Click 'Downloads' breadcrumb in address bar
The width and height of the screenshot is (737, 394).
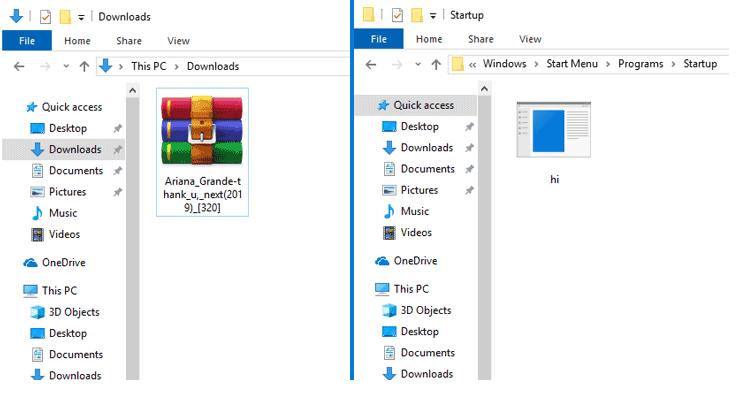click(213, 66)
